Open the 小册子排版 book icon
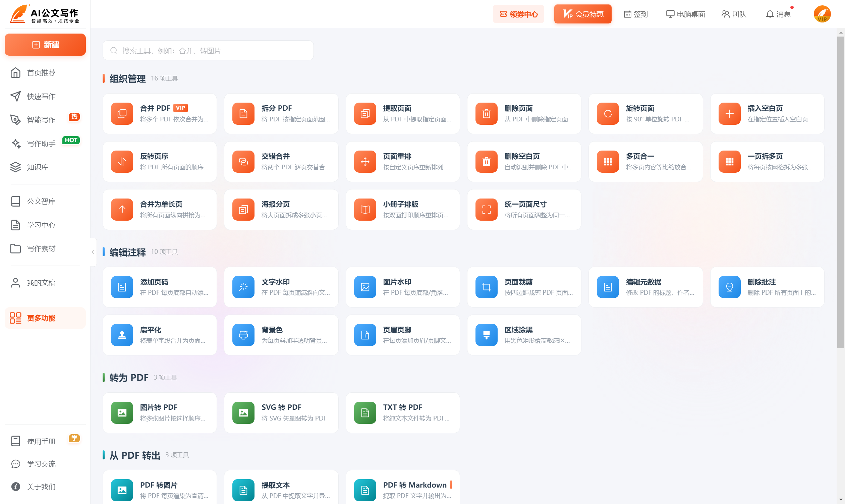 click(x=365, y=210)
